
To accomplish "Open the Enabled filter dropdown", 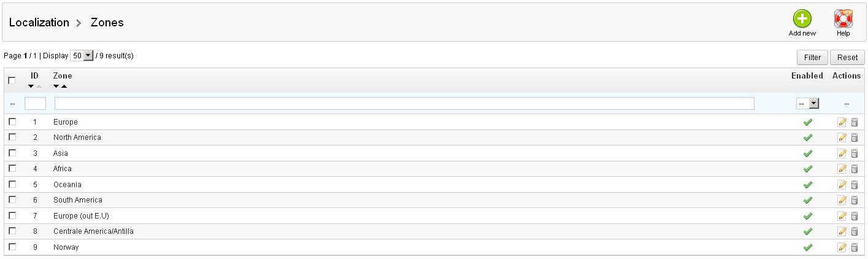I will tap(808, 104).
